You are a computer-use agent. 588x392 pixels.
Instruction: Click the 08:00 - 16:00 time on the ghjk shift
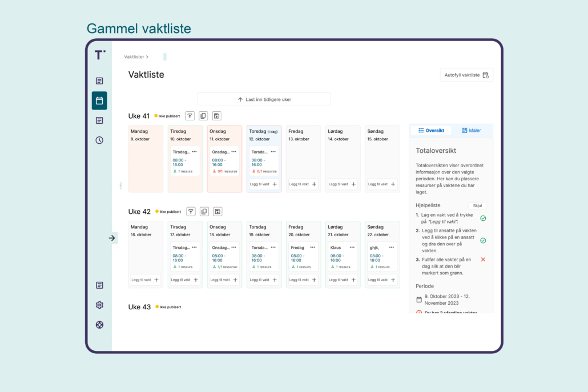tap(376, 258)
